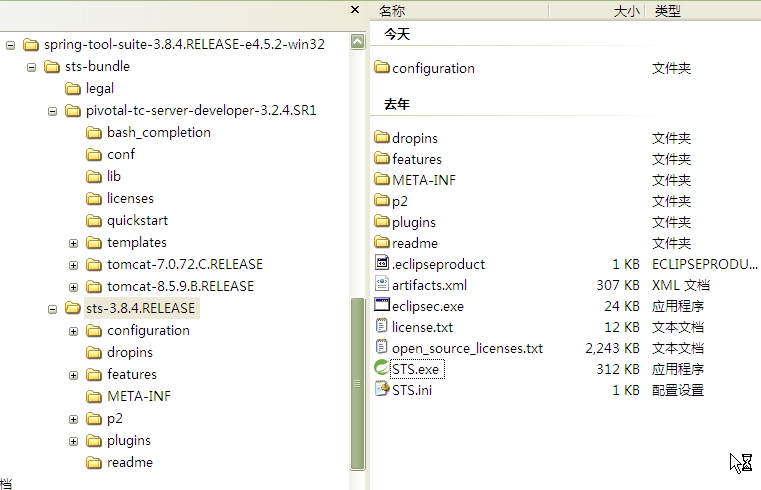This screenshot has width=761, height=490.
Task: Click the STS.exe Spring leaf icon
Action: pos(381,368)
